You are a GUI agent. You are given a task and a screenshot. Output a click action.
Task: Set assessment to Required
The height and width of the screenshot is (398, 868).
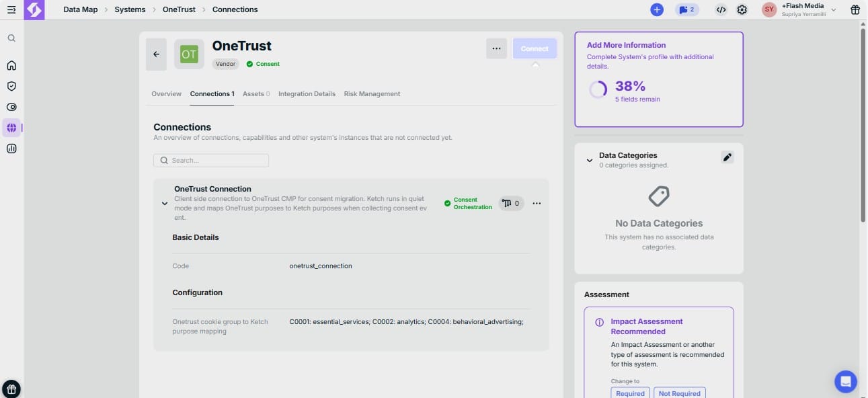[630, 393]
